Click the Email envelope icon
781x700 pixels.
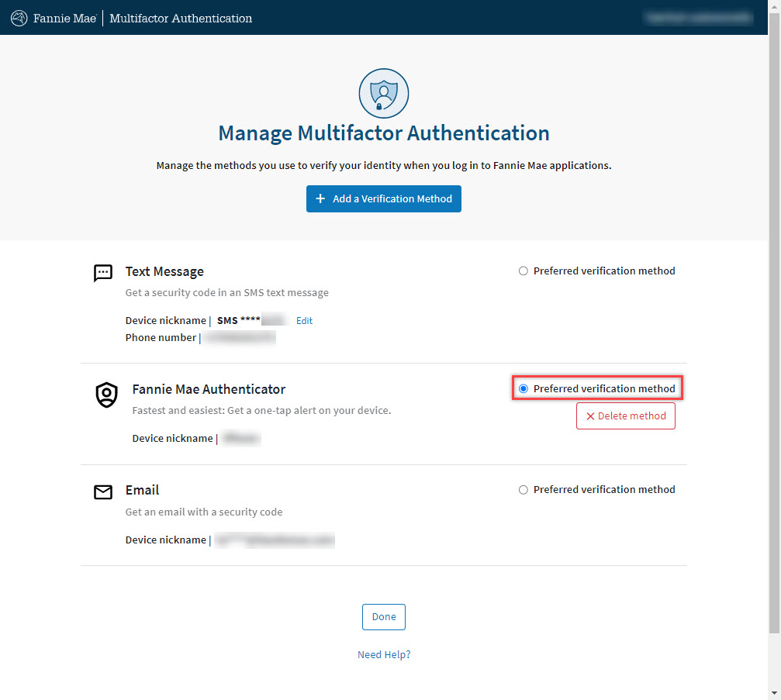[103, 491]
